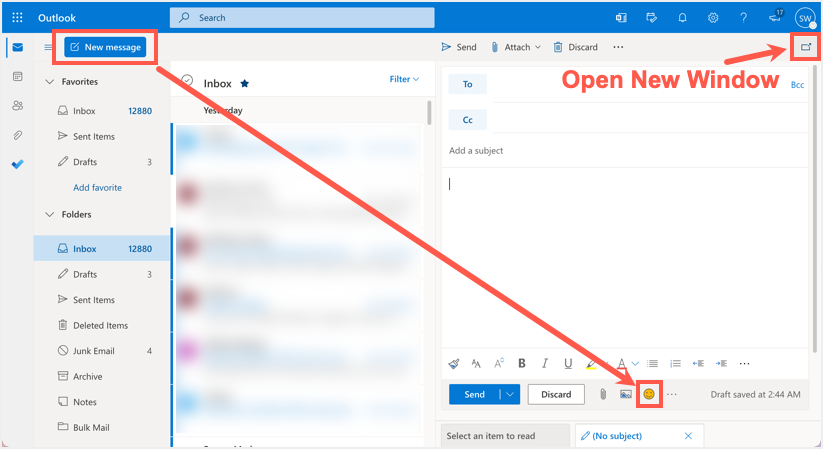Viewport: 823px width, 449px height.
Task: Collapse the Favorites section
Action: pyautogui.click(x=50, y=81)
